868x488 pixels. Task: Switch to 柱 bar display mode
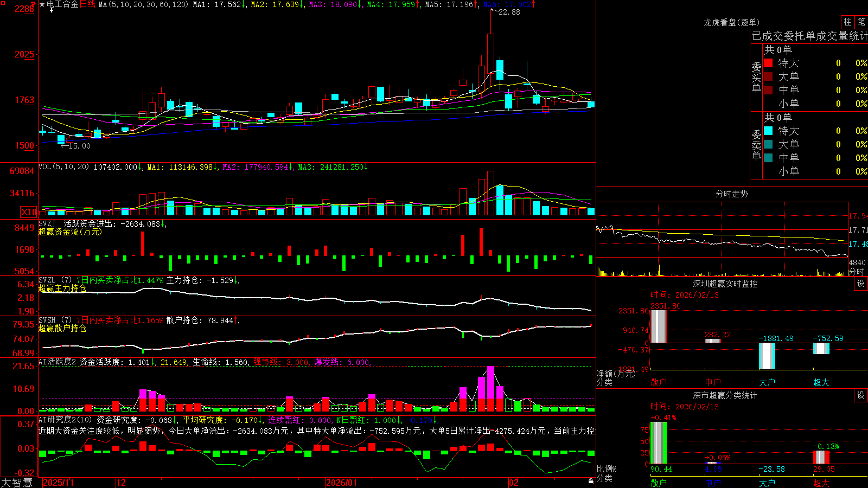(x=847, y=22)
